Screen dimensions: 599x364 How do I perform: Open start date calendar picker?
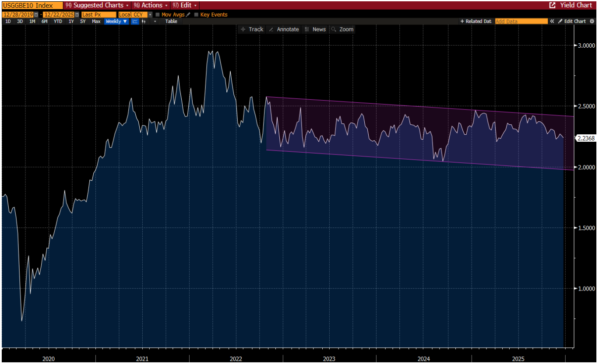pos(36,14)
